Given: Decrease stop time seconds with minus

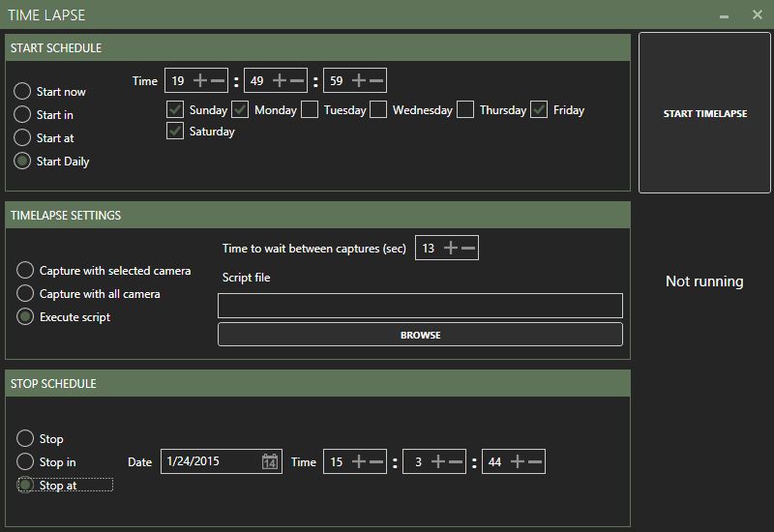Looking at the screenshot, I should [x=535, y=461].
